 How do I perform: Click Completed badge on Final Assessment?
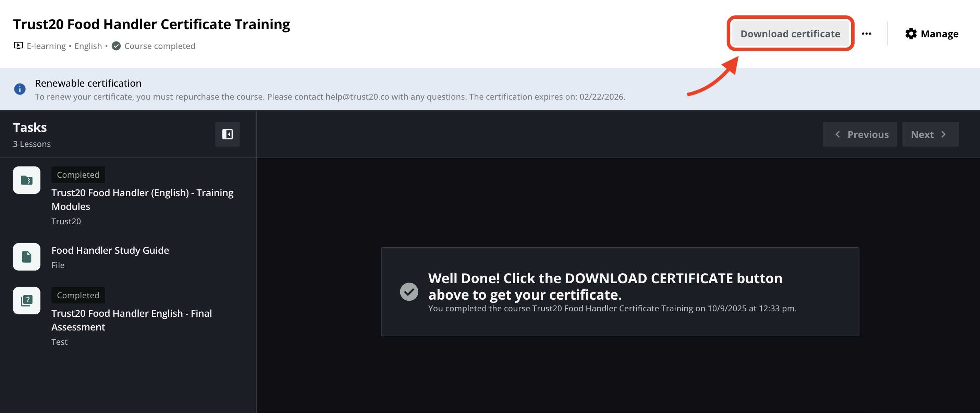coord(78,295)
